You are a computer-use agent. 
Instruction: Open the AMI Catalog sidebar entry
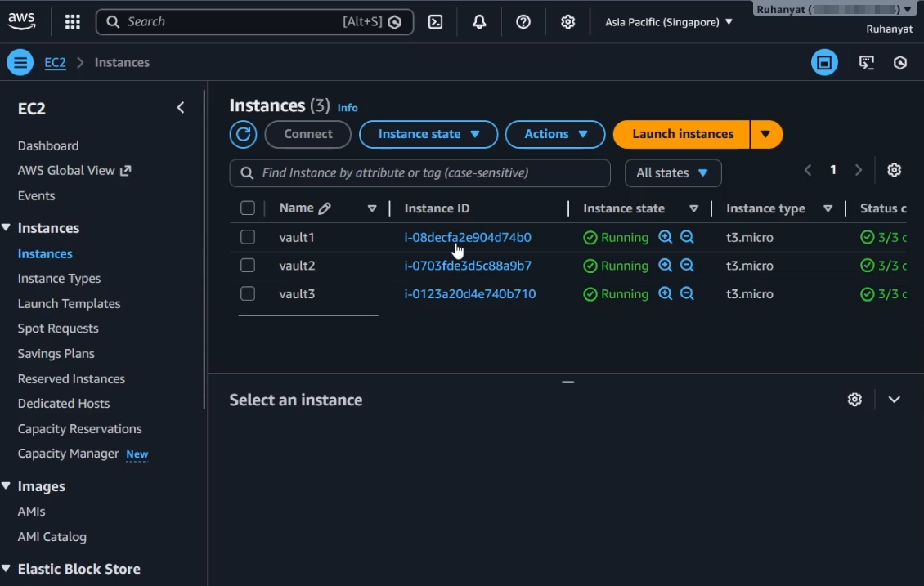[52, 536]
